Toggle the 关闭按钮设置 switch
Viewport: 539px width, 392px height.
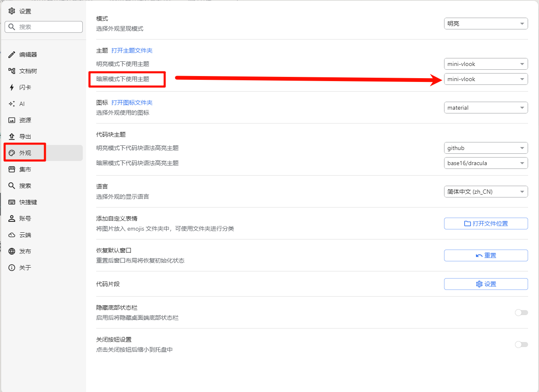click(x=521, y=345)
